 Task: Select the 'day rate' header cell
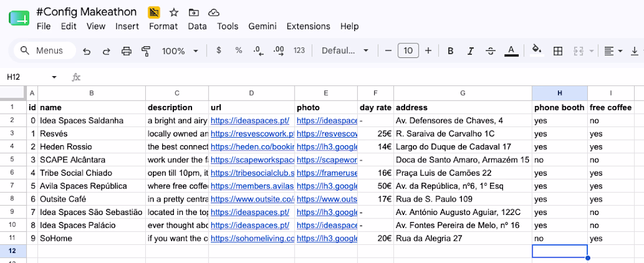tap(375, 108)
